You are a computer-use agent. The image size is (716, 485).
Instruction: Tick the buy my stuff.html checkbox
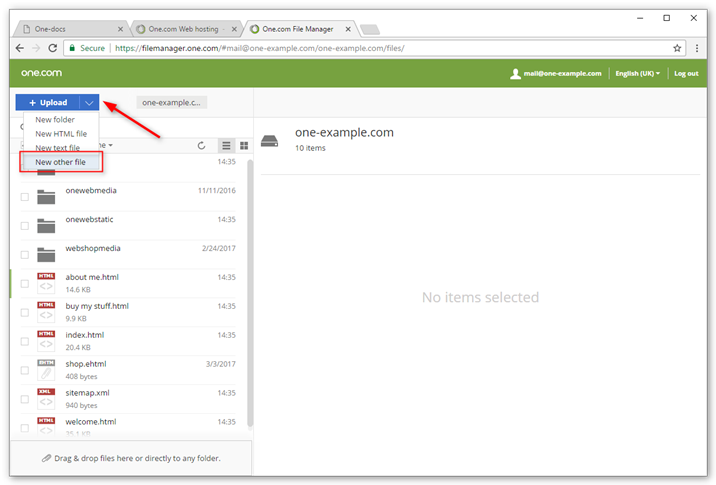pyautogui.click(x=25, y=312)
